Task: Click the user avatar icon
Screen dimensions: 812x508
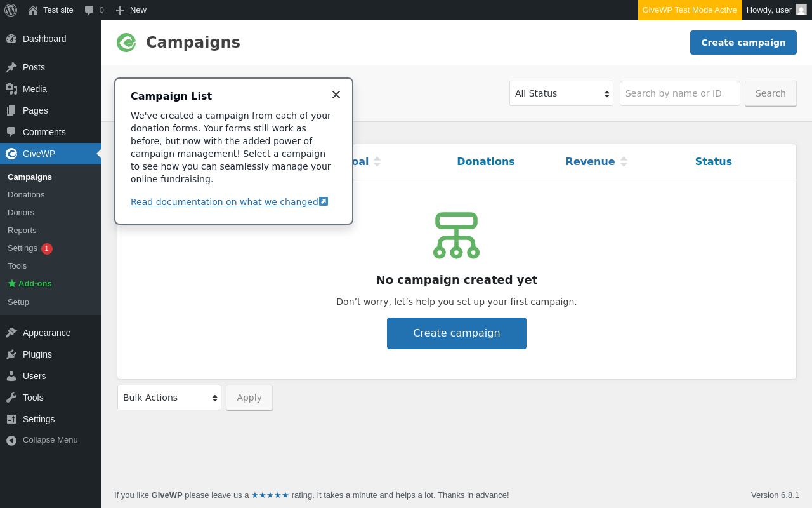Action: click(x=801, y=10)
